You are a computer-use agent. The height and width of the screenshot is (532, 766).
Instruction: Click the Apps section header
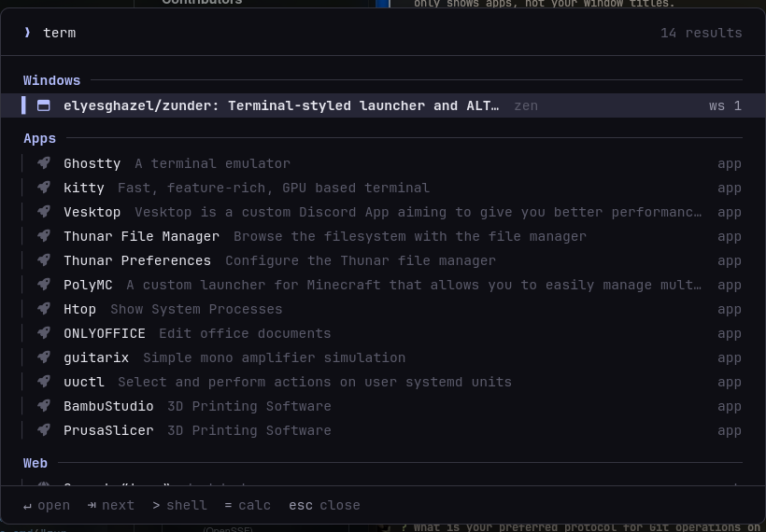(39, 139)
